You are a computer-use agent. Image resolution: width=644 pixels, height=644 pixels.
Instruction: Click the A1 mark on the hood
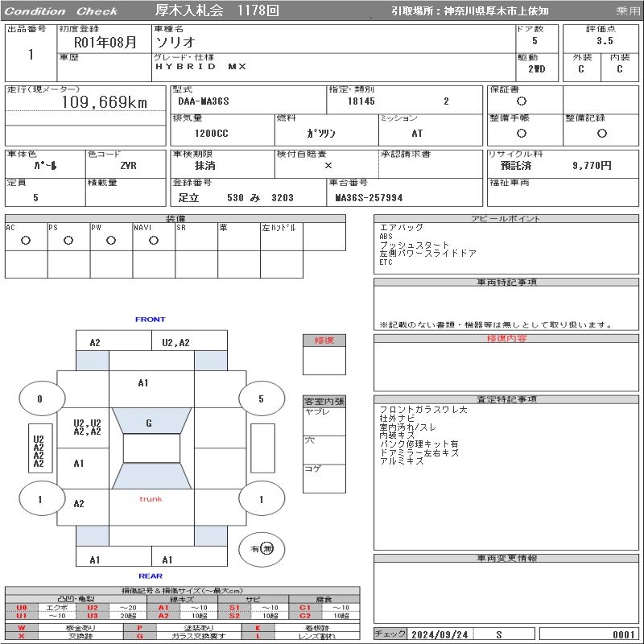tap(143, 383)
